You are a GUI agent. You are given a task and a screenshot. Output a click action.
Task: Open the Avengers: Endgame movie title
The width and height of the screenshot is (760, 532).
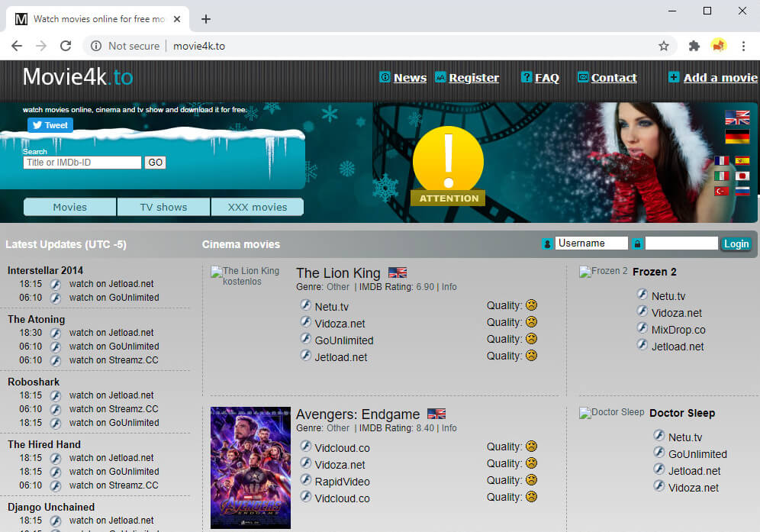pos(358,414)
